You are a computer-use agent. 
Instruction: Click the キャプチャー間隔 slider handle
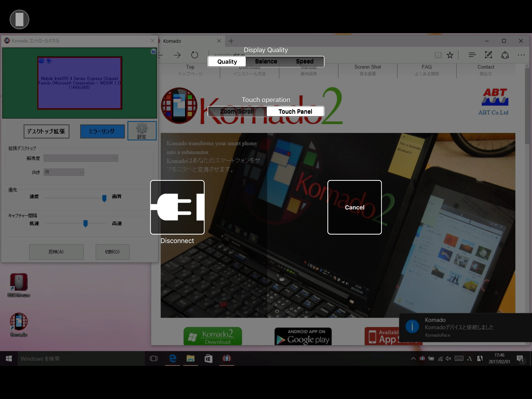[85, 224]
